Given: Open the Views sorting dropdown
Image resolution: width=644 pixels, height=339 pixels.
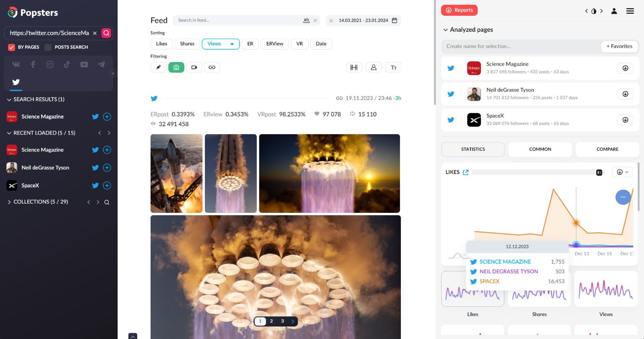Looking at the screenshot, I should (232, 44).
